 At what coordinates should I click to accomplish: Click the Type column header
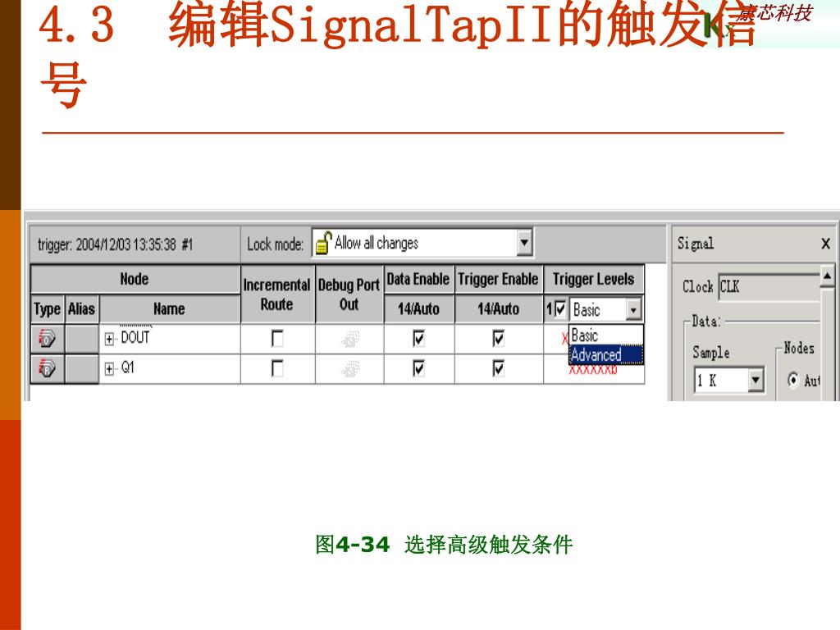(x=47, y=309)
